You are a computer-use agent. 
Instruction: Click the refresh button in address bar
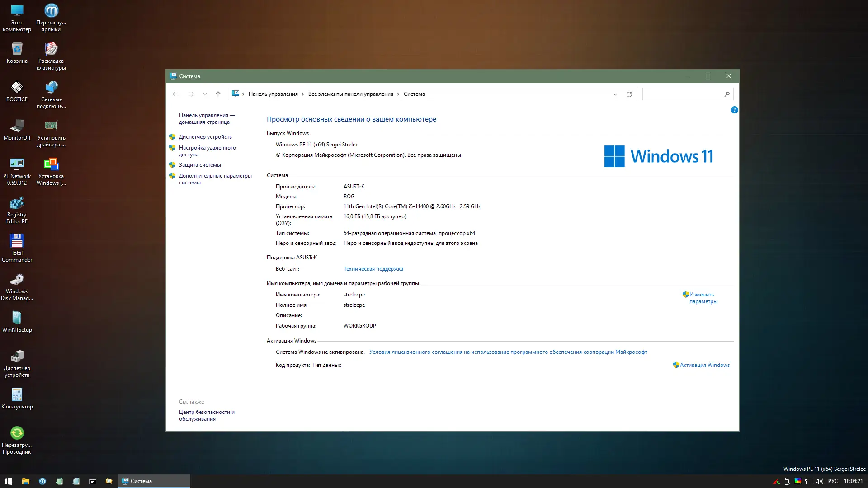click(x=629, y=94)
